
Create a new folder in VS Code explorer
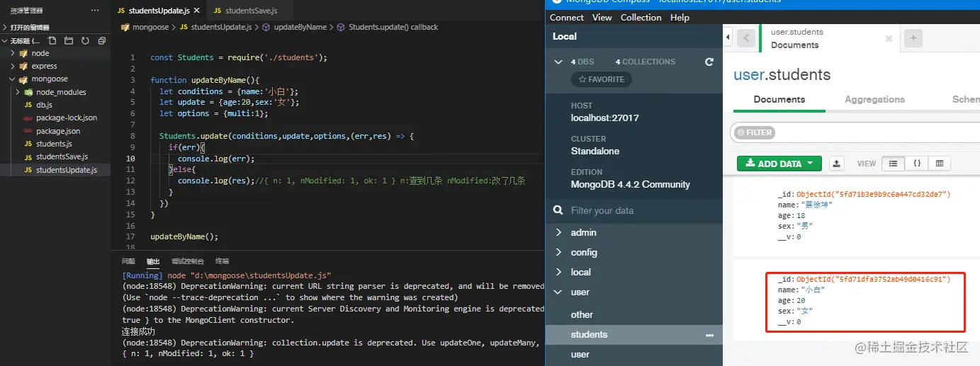pos(69,41)
